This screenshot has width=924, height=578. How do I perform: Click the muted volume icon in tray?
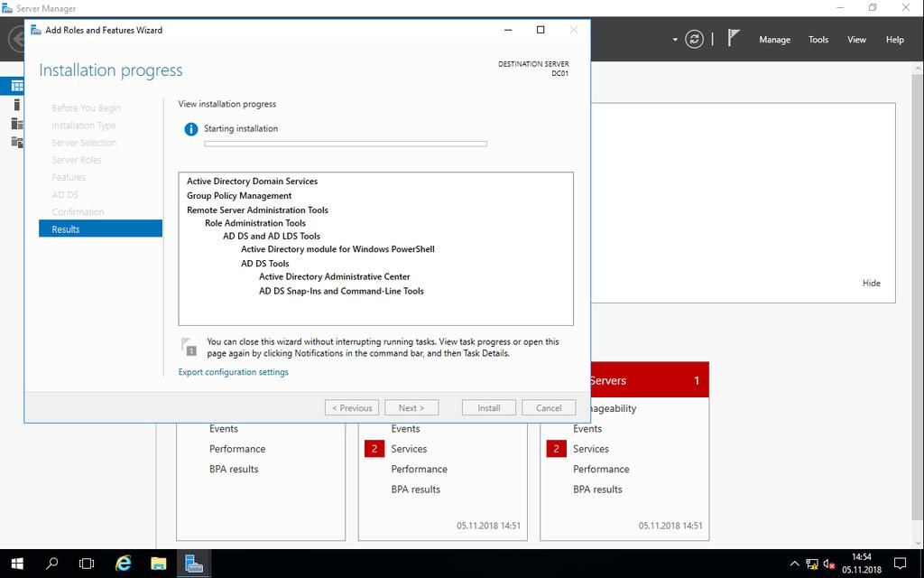pyautogui.click(x=829, y=564)
